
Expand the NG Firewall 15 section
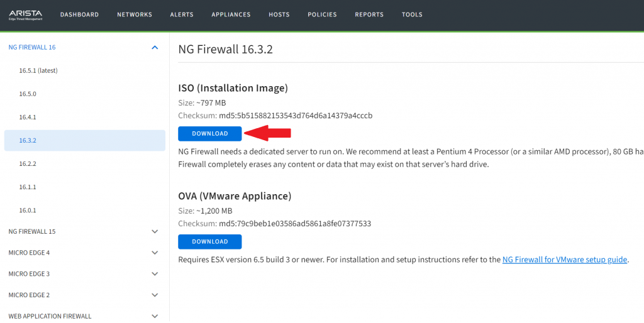[x=155, y=231]
